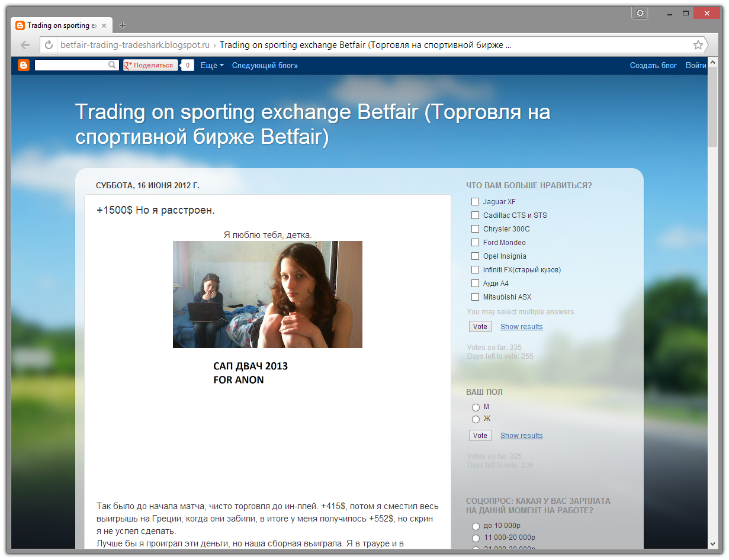Minimize the browser window
729x560 pixels.
pyautogui.click(x=669, y=12)
